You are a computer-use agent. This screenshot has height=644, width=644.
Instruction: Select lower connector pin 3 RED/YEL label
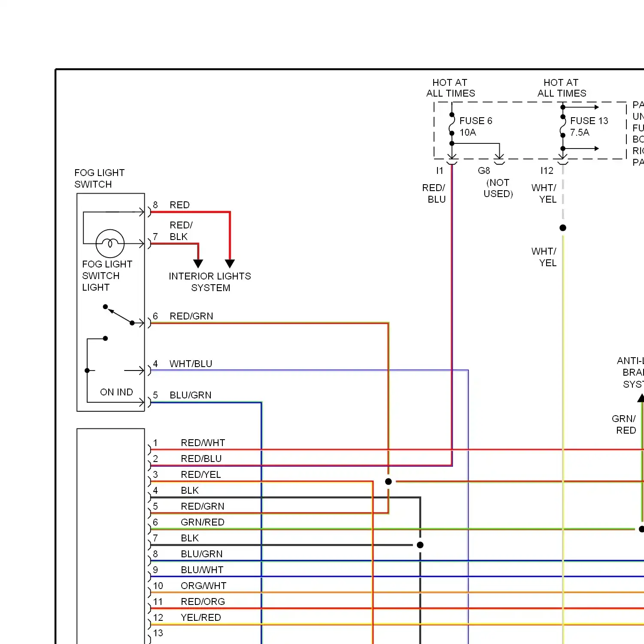click(200, 474)
